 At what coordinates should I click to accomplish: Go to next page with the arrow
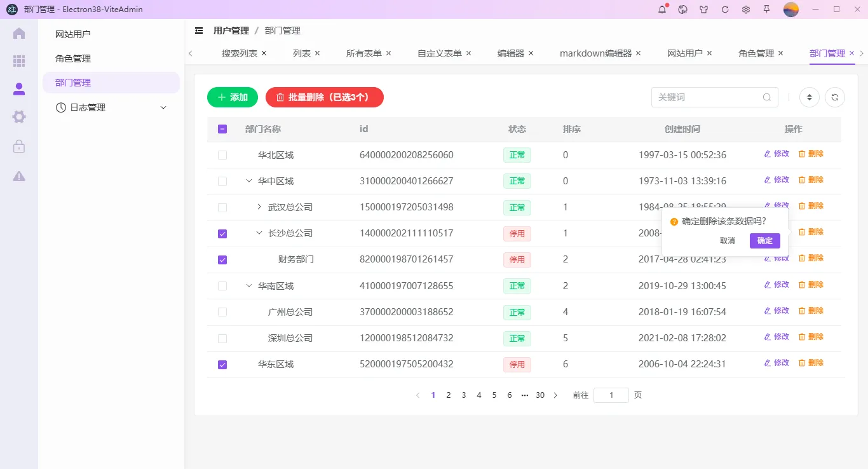(555, 395)
